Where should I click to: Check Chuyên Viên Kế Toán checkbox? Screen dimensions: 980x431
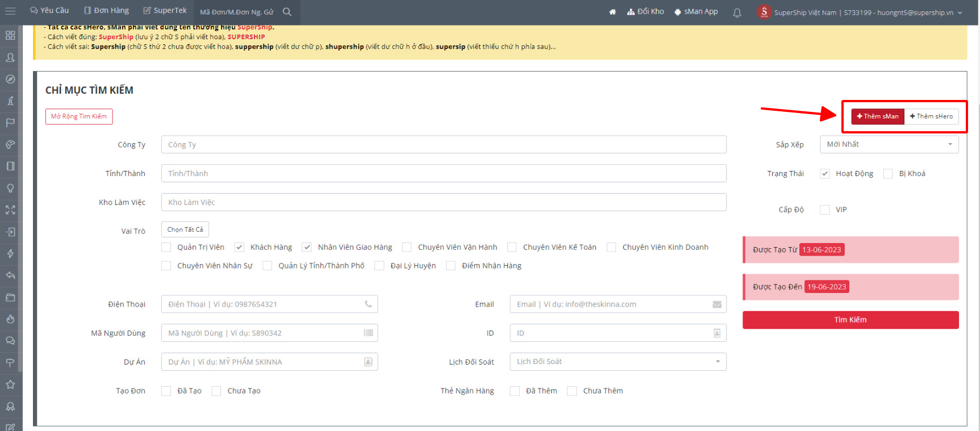coord(512,247)
